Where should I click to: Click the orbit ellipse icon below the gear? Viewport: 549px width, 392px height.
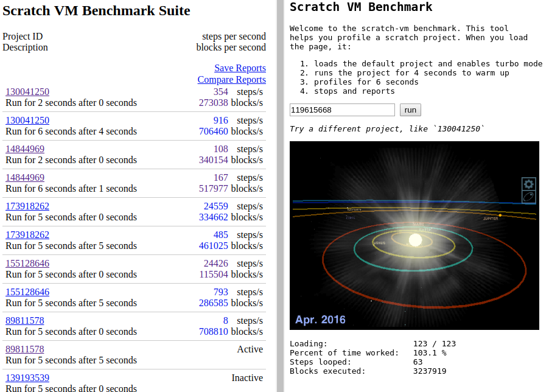click(x=529, y=197)
